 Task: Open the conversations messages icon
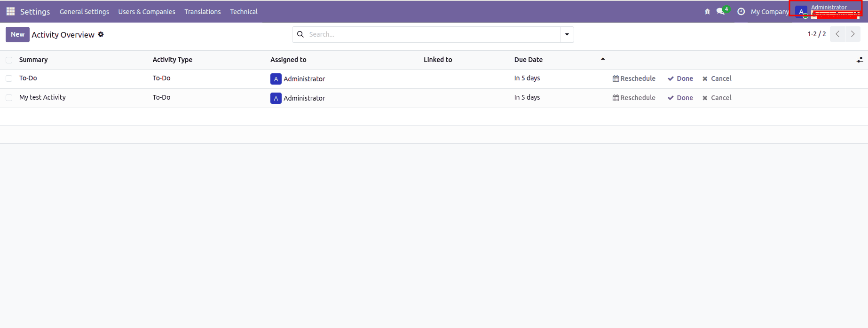point(720,11)
